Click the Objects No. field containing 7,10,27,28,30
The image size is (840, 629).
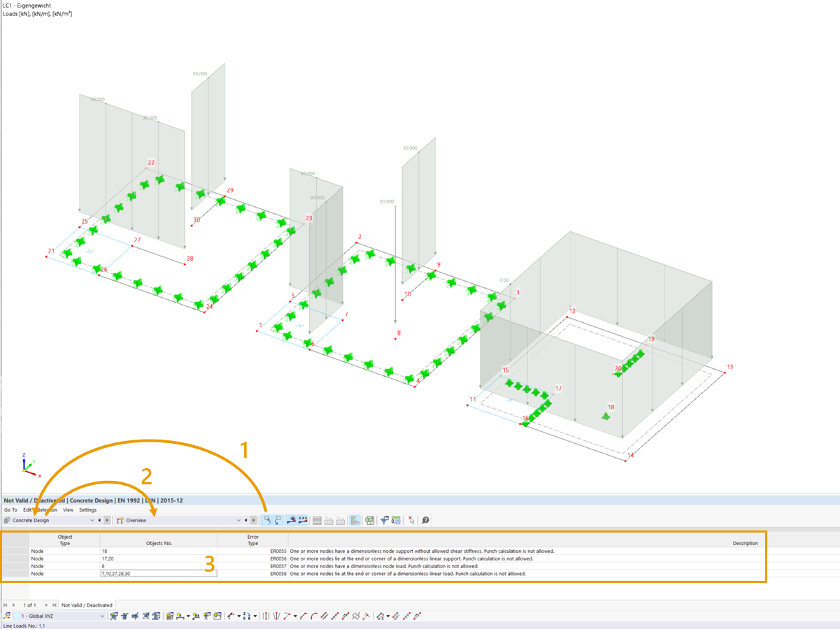[x=157, y=573]
